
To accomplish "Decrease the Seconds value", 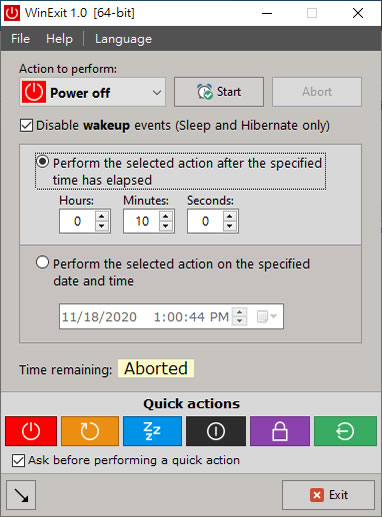I will [x=230, y=226].
